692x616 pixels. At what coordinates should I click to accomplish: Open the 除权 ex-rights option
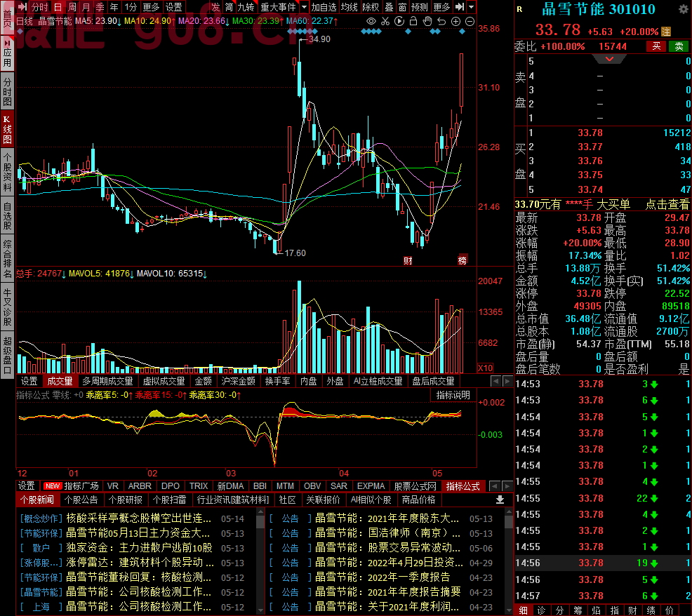pos(371,7)
